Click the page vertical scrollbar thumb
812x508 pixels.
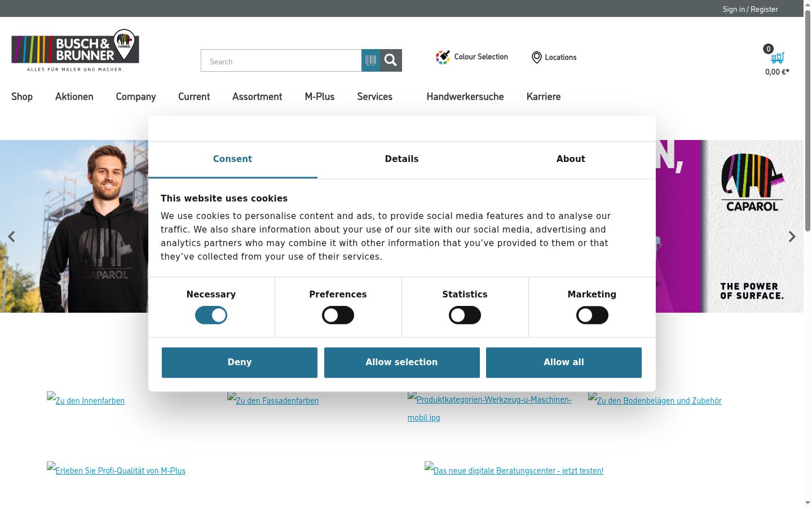pyautogui.click(x=807, y=121)
